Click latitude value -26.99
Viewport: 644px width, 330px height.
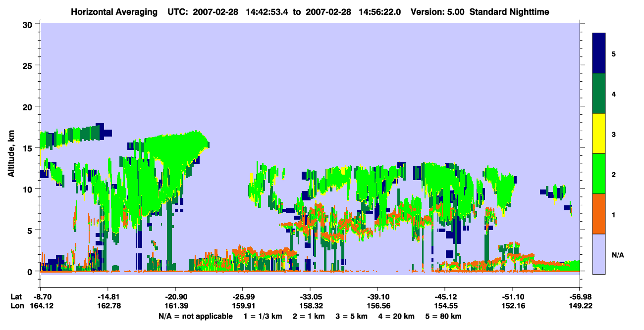[242, 296]
